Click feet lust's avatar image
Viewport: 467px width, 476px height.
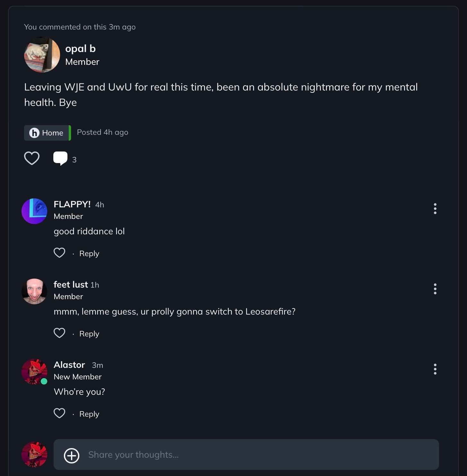tap(34, 291)
